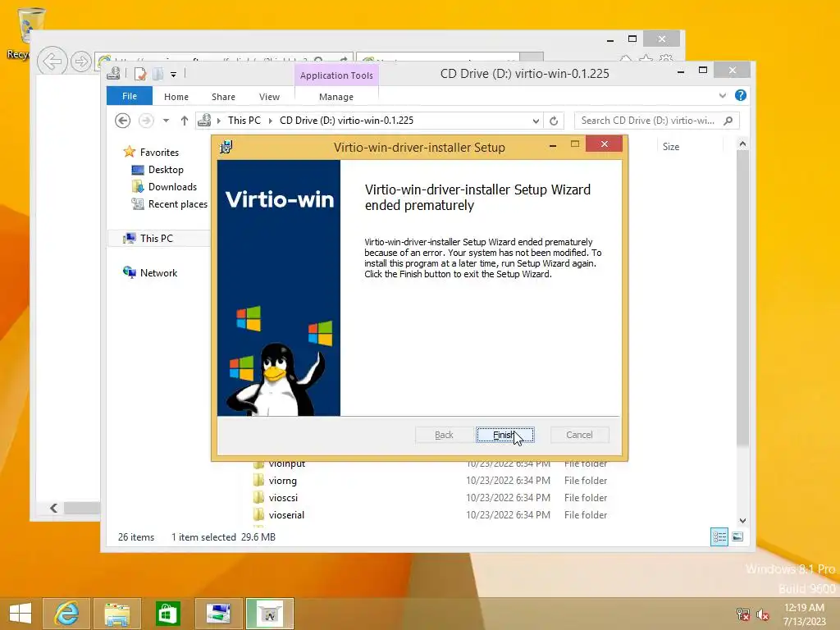Viewport: 840px width, 630px height.
Task: Click the Application Tools contextual tab header
Action: [x=336, y=75]
